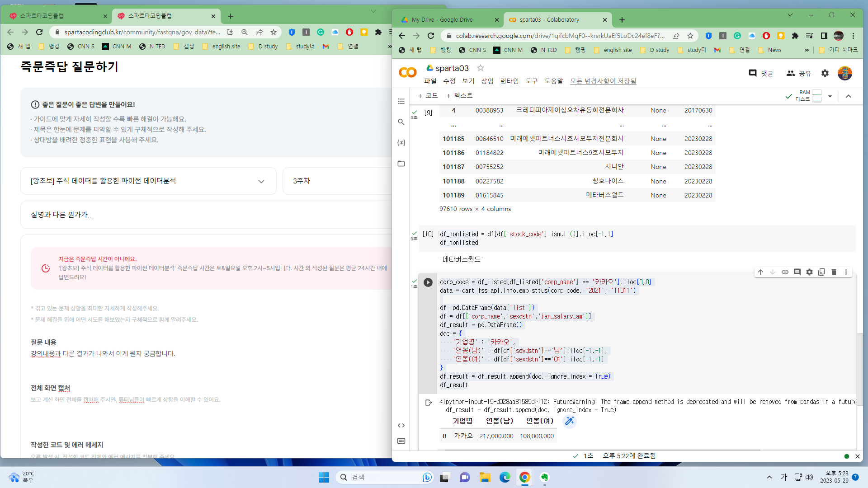
Task: Open the taskbar clock and date
Action: coord(834,477)
